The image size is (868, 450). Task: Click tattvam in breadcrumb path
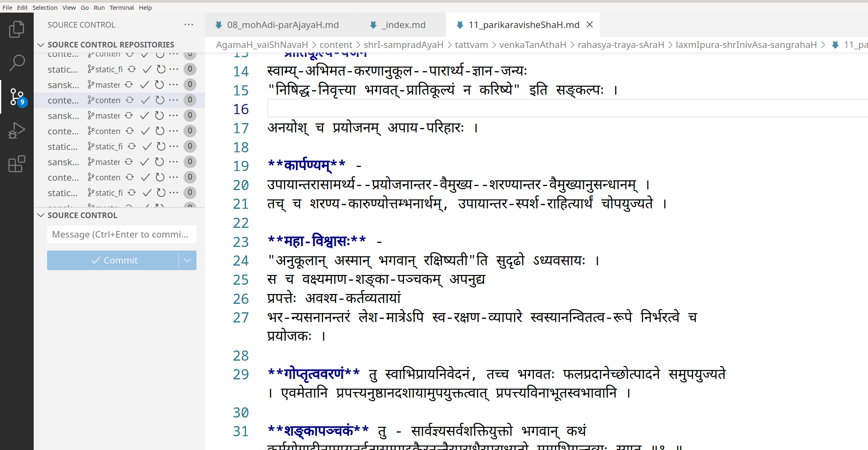point(471,45)
